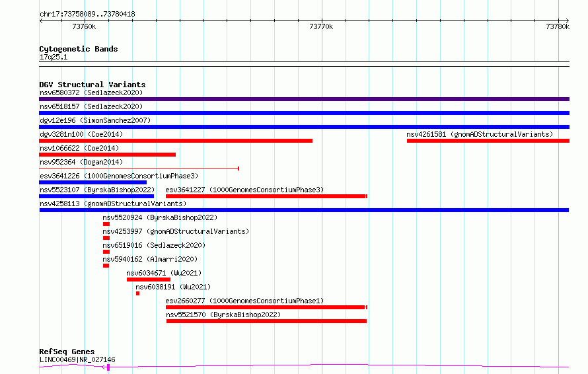The width and height of the screenshot is (588, 374).
Task: Open nsv6519016 (Sedlazeck2020) variant label
Action: point(154,245)
